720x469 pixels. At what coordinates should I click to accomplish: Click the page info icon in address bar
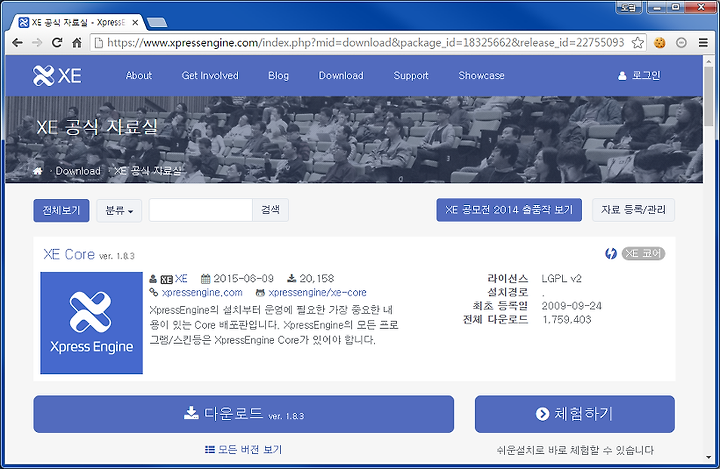(x=98, y=43)
